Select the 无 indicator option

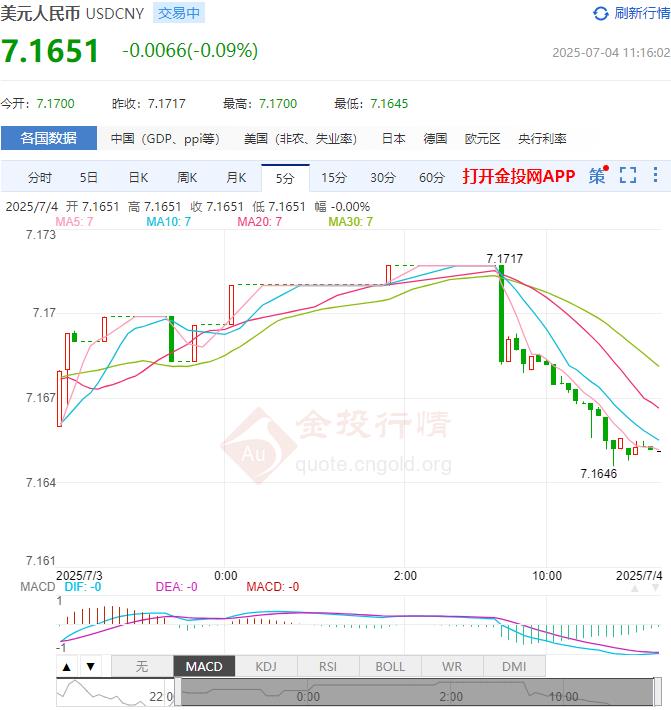[x=142, y=667]
